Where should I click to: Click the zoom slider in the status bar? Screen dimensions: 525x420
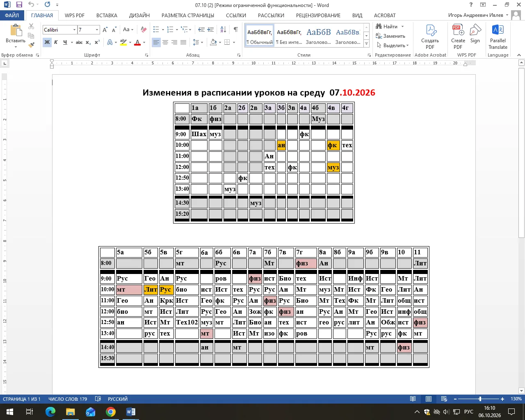[480, 399]
